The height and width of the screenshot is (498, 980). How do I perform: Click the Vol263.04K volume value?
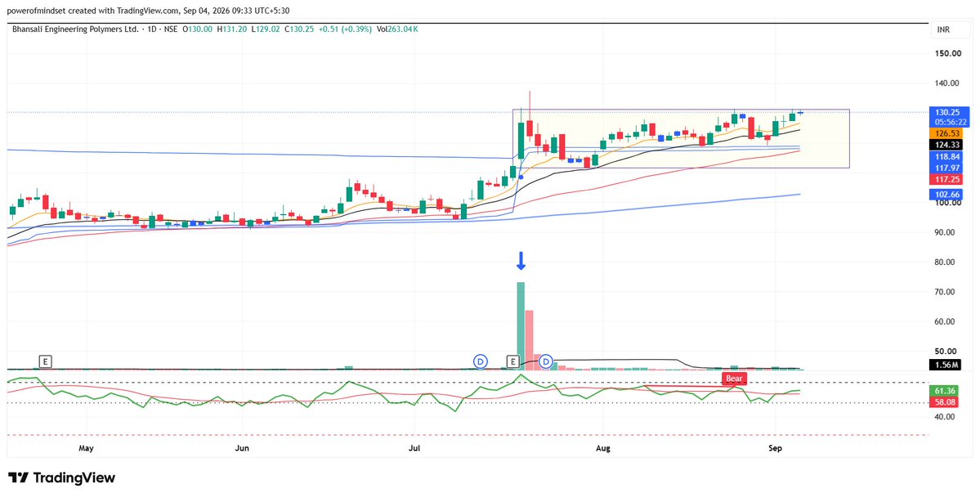[x=397, y=29]
